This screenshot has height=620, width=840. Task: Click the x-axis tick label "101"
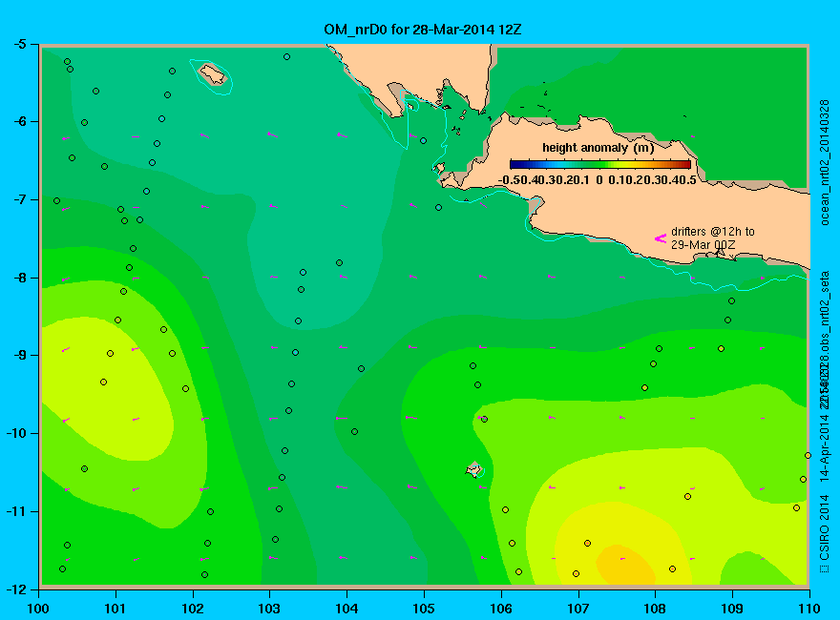coord(115,609)
